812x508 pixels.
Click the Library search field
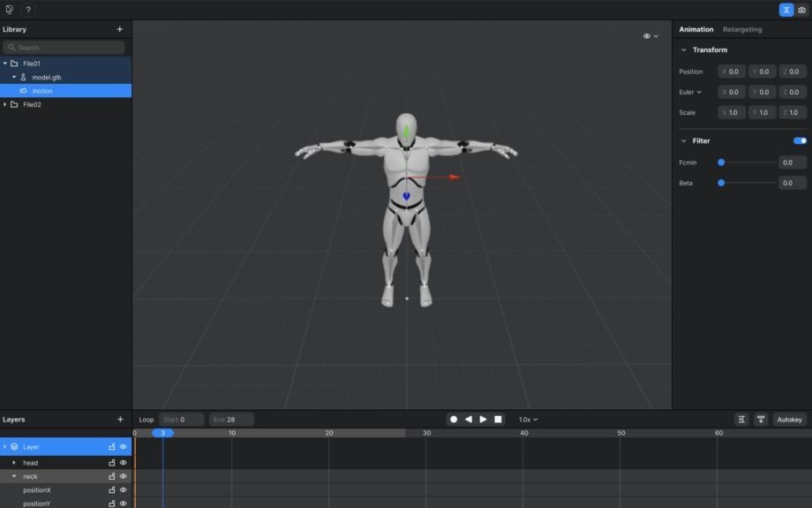point(64,48)
